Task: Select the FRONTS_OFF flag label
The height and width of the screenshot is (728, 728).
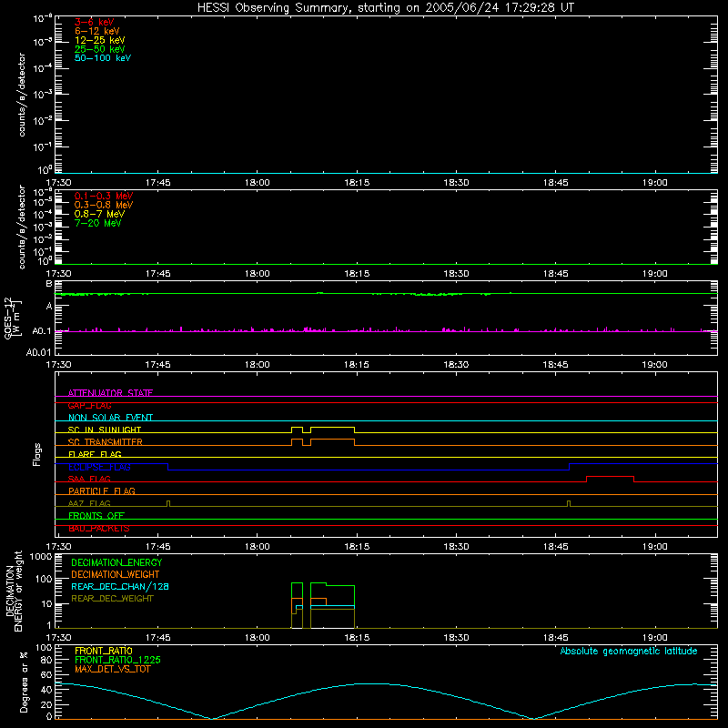Action: coord(96,515)
